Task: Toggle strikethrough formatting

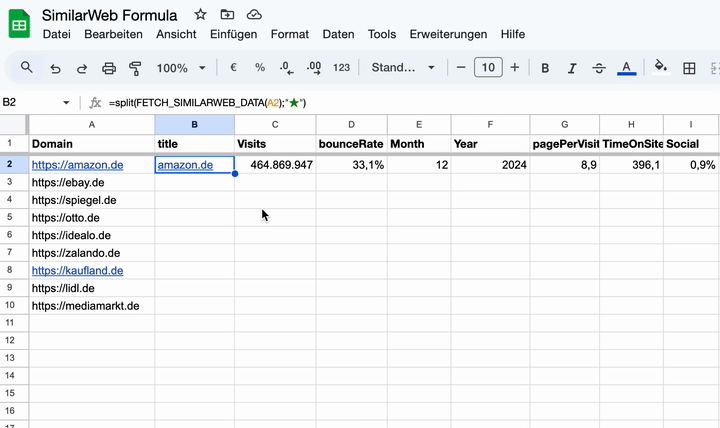Action: point(599,68)
